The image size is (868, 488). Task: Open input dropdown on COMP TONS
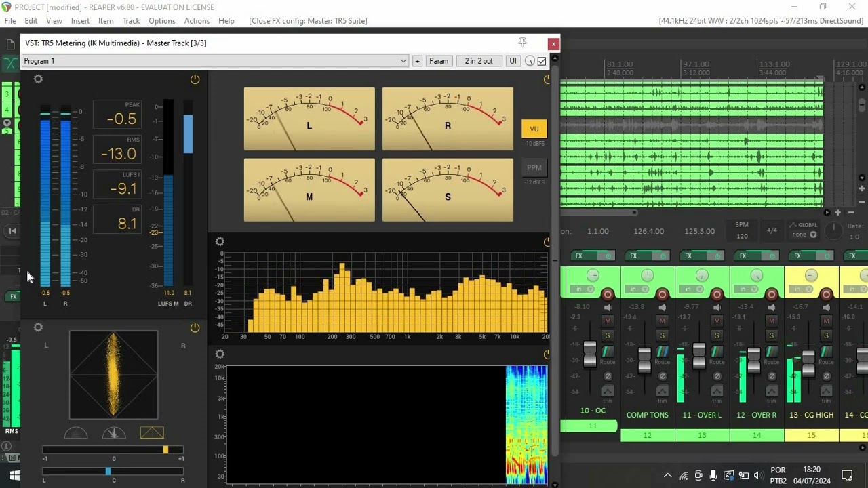coord(637,289)
